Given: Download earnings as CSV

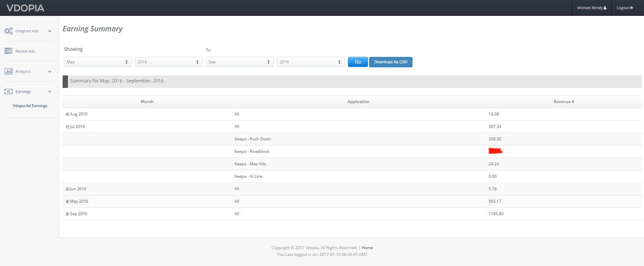Looking at the screenshot, I should (x=390, y=62).
